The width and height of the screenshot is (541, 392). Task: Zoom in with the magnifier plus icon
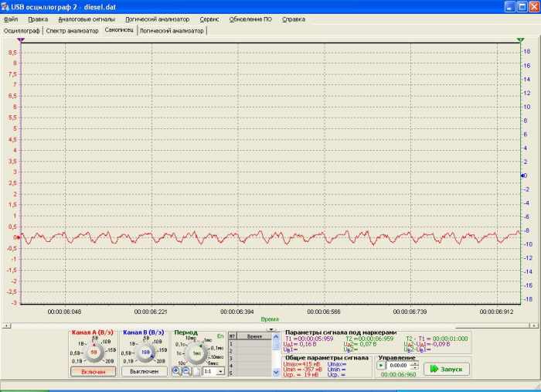176,371
